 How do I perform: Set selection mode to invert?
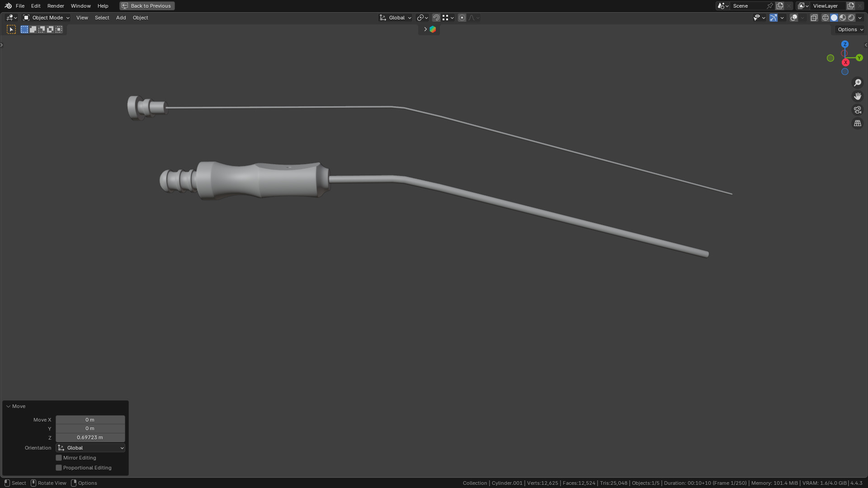[x=50, y=29]
